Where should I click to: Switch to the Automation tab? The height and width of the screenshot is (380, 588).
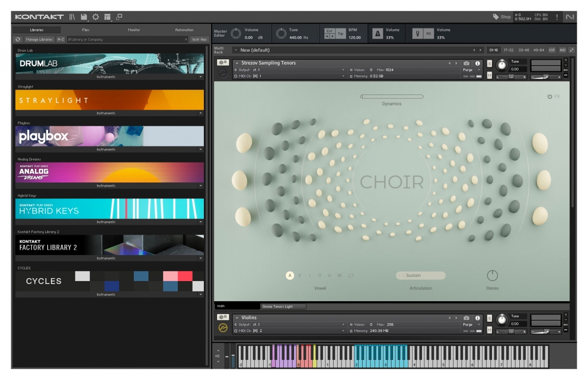[x=184, y=30]
